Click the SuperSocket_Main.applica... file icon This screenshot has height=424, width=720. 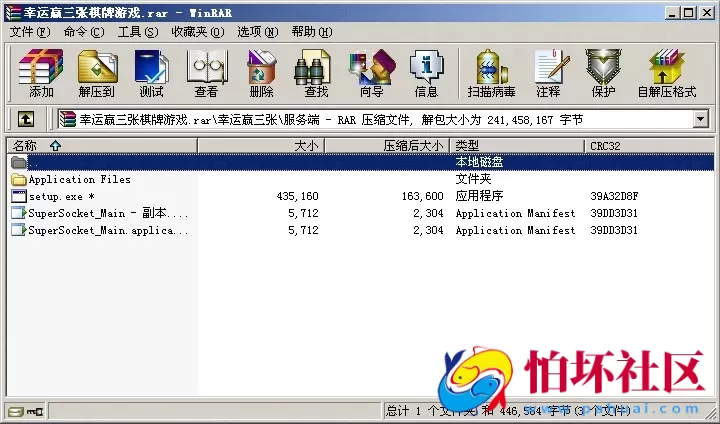(x=18, y=230)
